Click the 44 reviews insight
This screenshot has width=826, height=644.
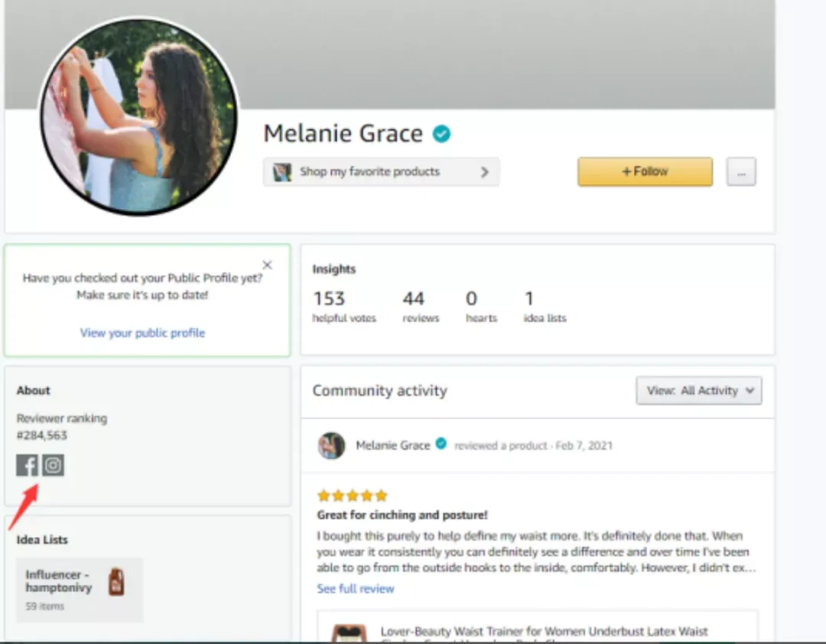coord(421,307)
